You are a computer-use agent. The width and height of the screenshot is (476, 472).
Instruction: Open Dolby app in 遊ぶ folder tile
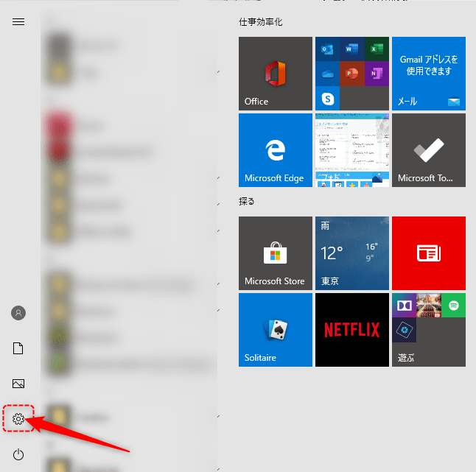pyautogui.click(x=404, y=305)
